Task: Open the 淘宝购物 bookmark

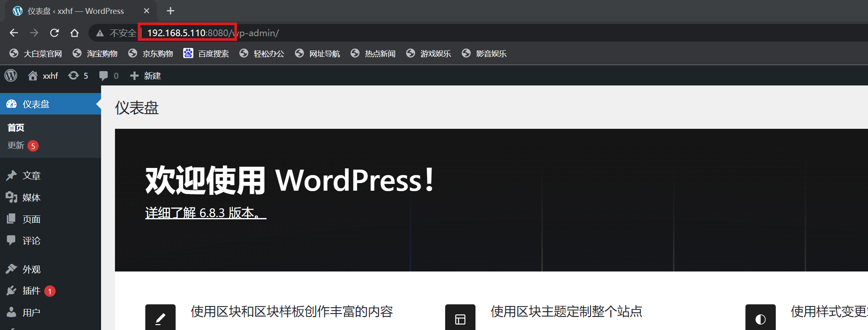Action: [95, 53]
